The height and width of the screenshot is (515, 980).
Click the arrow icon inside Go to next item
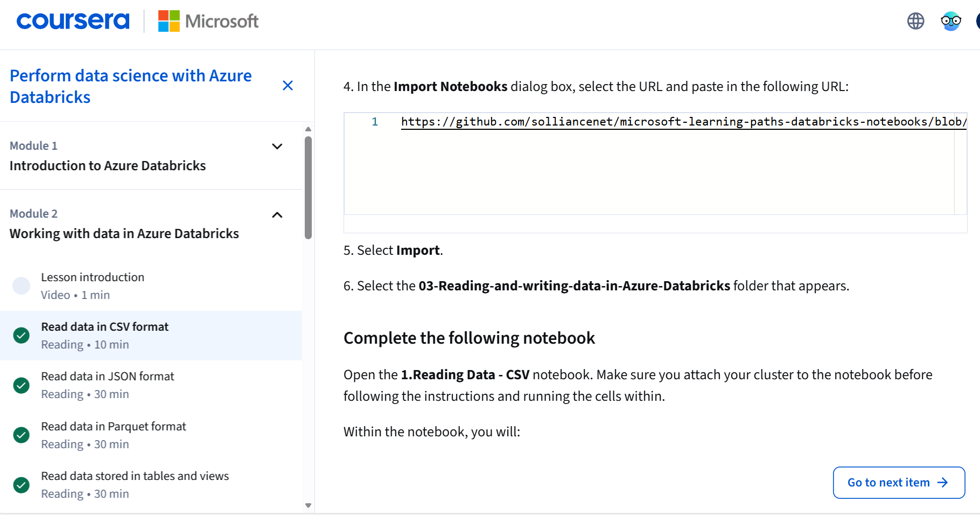coord(942,483)
